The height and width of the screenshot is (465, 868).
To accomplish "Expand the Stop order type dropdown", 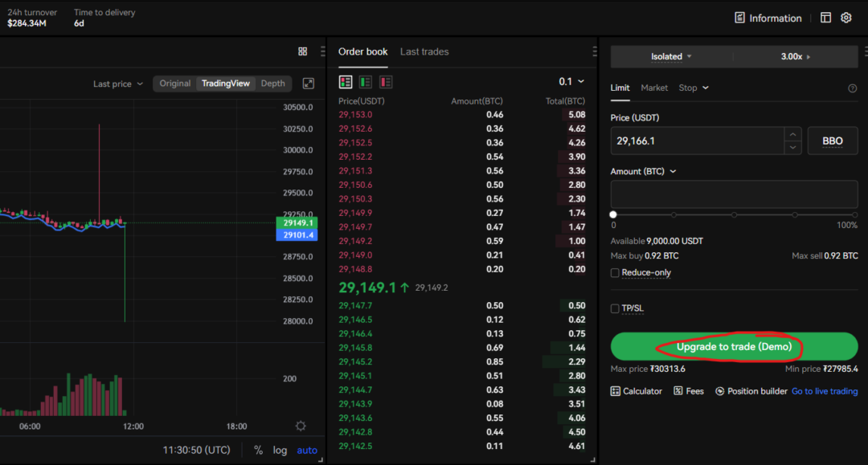I will 693,88.
